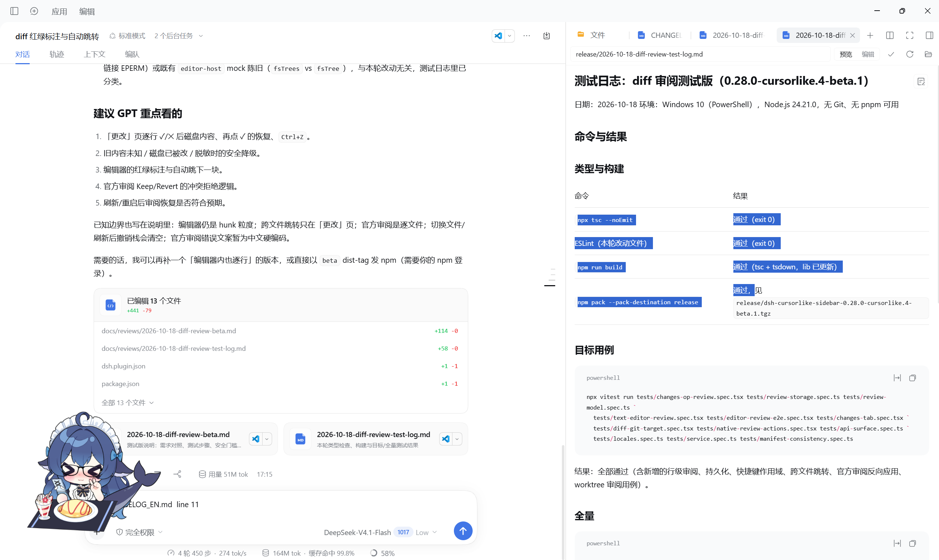Toggle 标准模式 mode selector
This screenshot has height=560, width=939.
127,36
